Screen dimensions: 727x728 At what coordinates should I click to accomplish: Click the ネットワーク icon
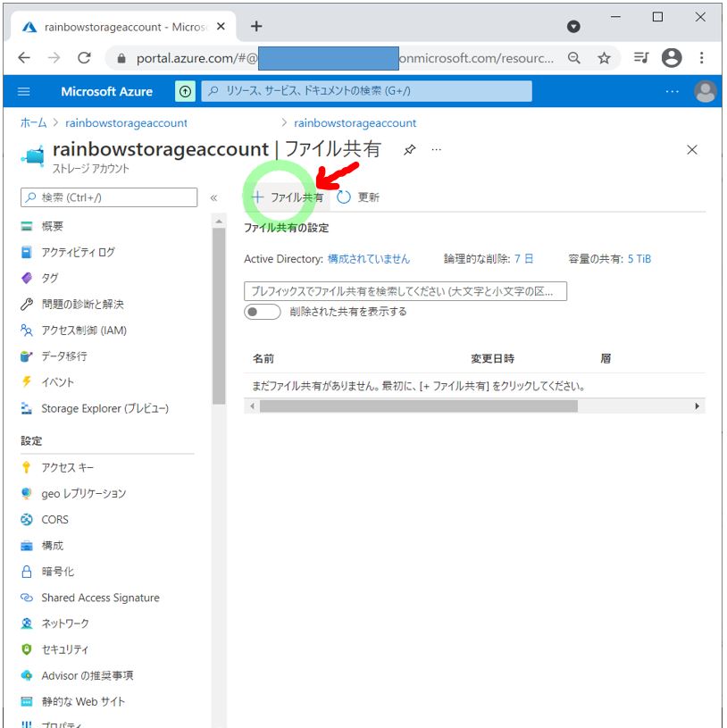click(27, 623)
